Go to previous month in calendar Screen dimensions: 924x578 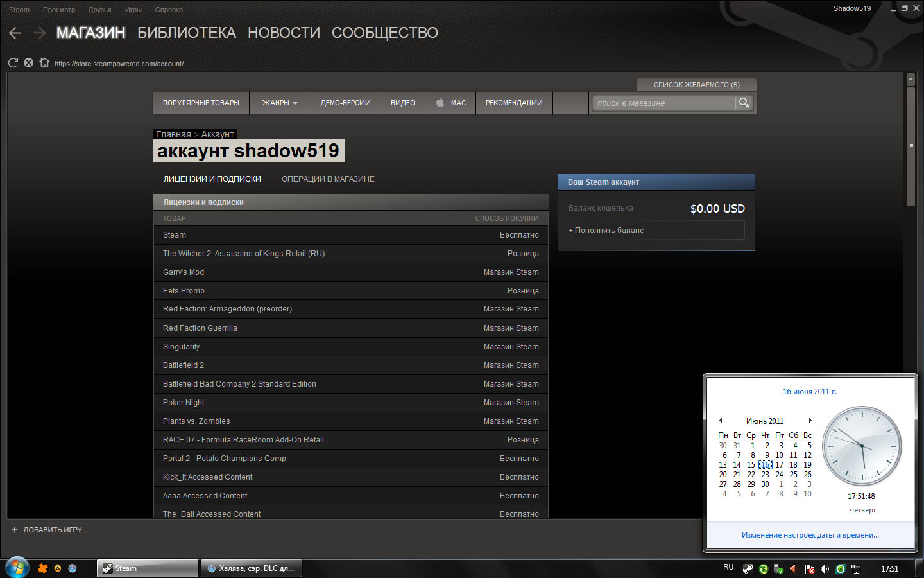721,421
